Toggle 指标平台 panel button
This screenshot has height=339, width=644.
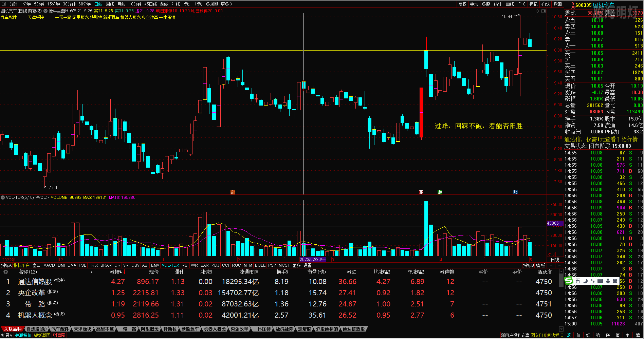(x=22, y=265)
